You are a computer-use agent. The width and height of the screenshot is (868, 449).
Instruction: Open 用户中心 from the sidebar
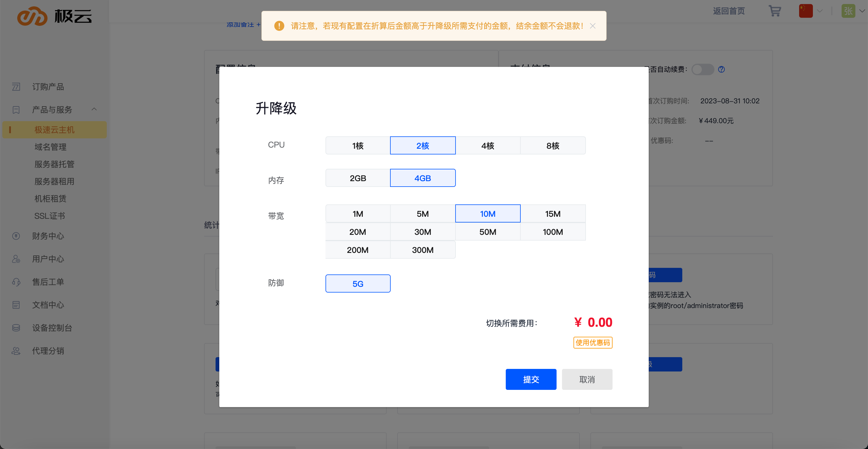48,259
